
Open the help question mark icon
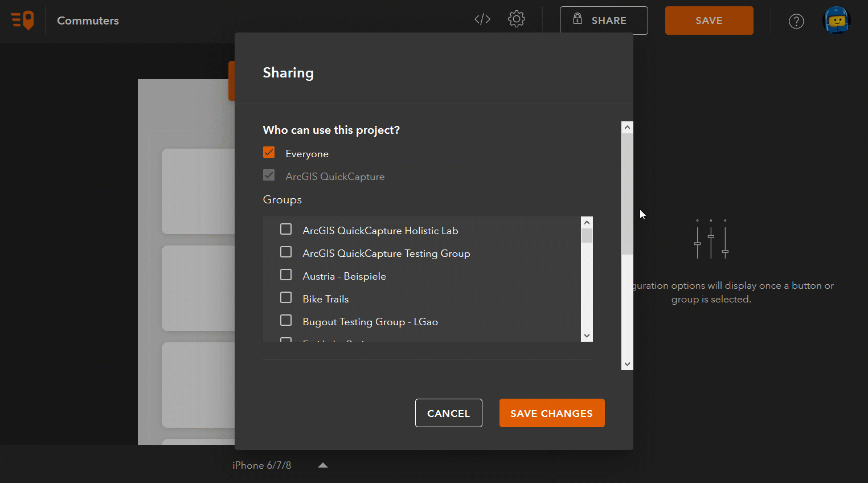tap(796, 21)
